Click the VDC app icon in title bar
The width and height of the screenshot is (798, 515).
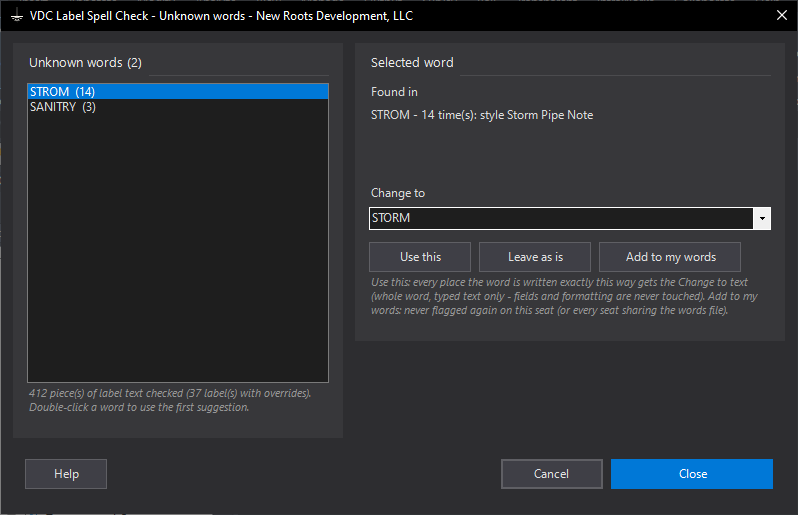click(17, 16)
